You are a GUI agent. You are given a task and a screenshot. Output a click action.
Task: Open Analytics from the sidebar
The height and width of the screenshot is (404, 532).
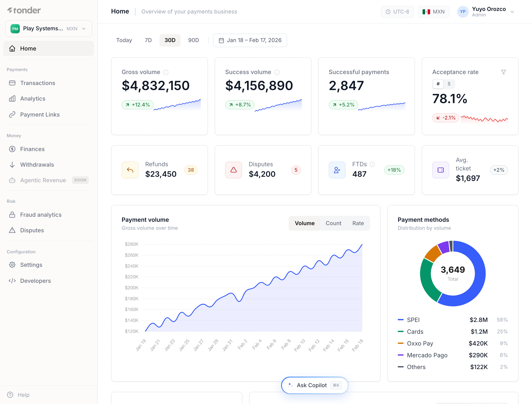pos(49,99)
